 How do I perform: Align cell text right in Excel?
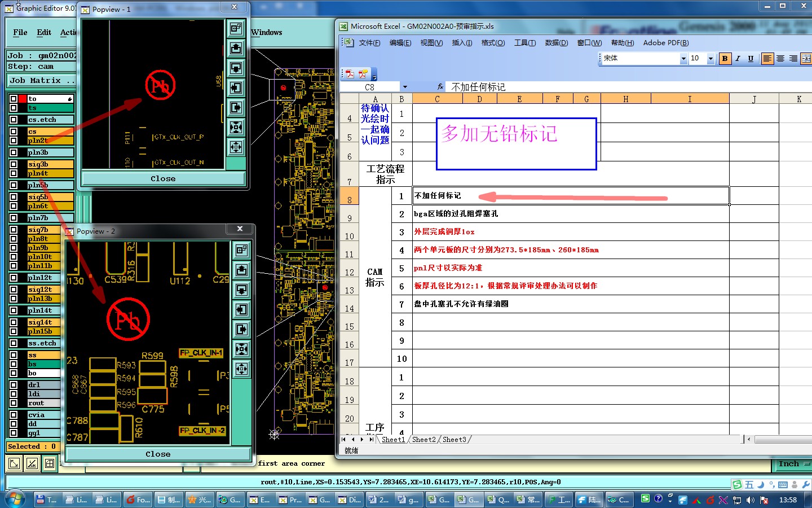point(793,58)
